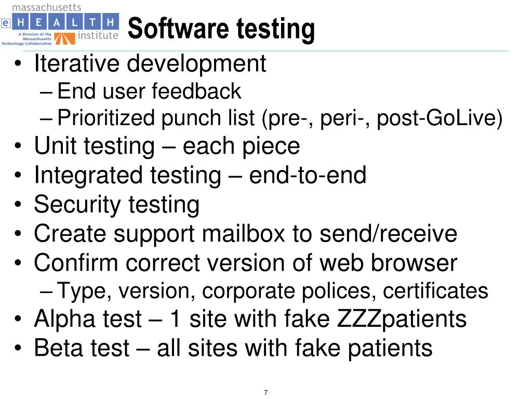Click the orange Technology Collaborative emblem
Viewport: 532px width, 399px height.
click(64, 38)
